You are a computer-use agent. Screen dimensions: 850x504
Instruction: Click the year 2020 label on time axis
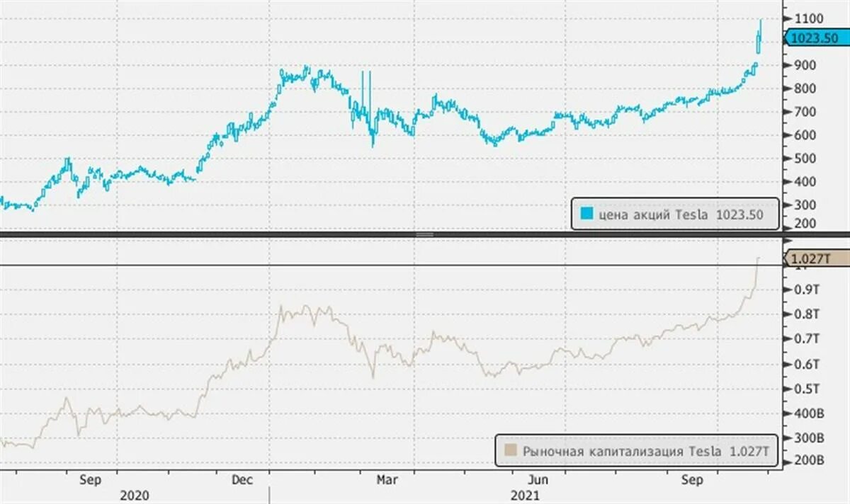pyautogui.click(x=135, y=496)
